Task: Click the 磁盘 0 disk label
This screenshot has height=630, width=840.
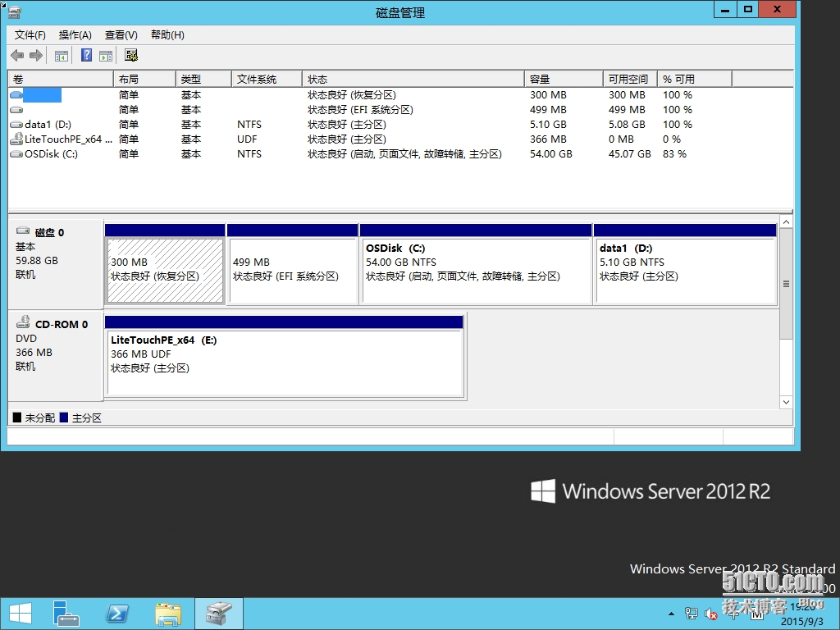Action: coord(49,232)
